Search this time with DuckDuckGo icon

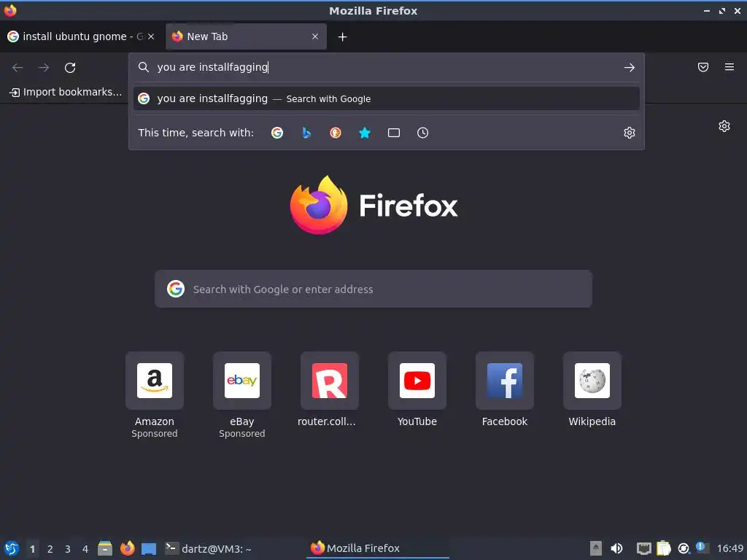coord(336,133)
